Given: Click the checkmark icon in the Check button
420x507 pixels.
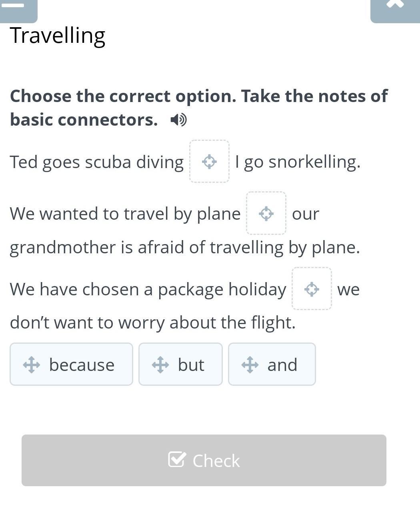Looking at the screenshot, I should click(x=177, y=460).
